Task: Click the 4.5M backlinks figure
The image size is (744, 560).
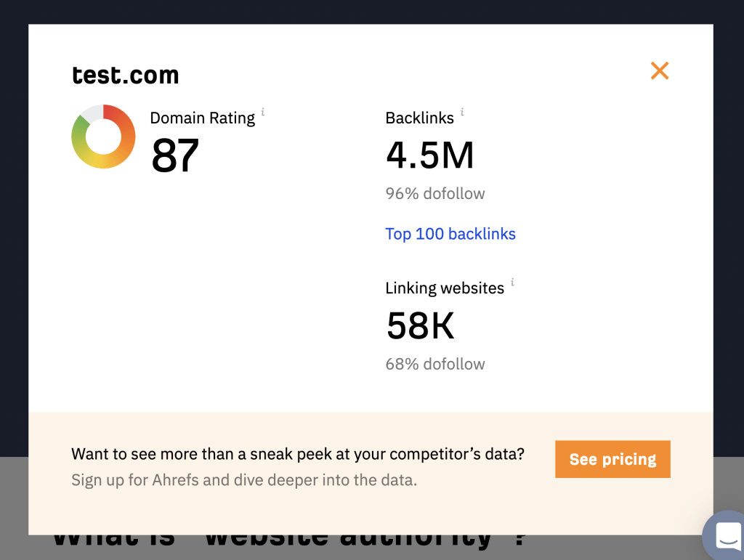Action: click(x=429, y=155)
